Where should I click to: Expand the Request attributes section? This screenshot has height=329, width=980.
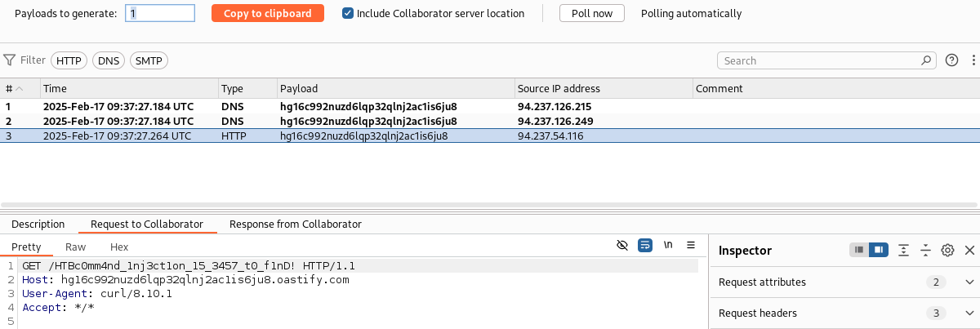click(969, 282)
